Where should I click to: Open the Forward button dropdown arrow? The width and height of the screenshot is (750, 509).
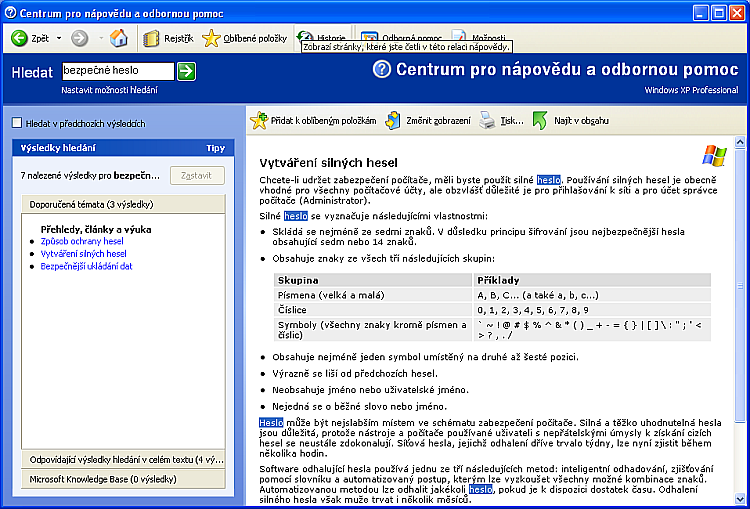tap(101, 39)
